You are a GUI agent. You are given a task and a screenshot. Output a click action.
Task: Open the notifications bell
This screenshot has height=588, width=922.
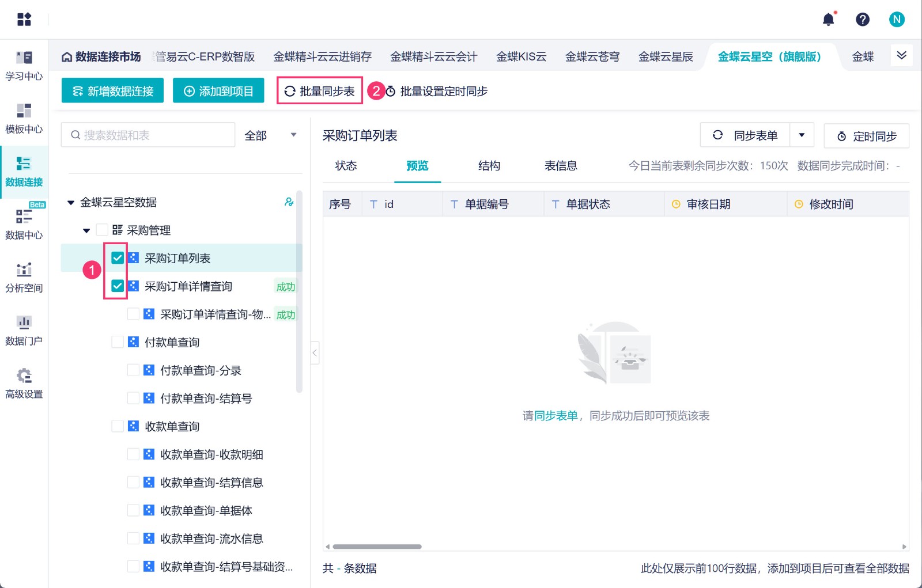coord(829,20)
